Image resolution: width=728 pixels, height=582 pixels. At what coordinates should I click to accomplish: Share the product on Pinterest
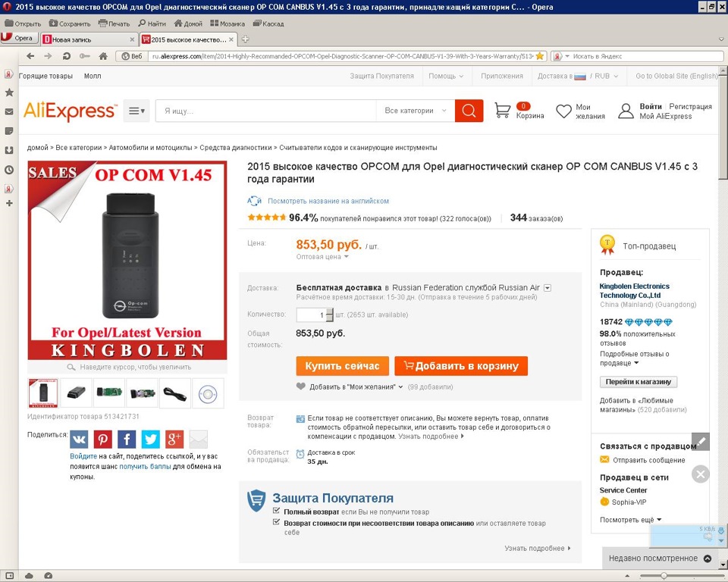(103, 439)
